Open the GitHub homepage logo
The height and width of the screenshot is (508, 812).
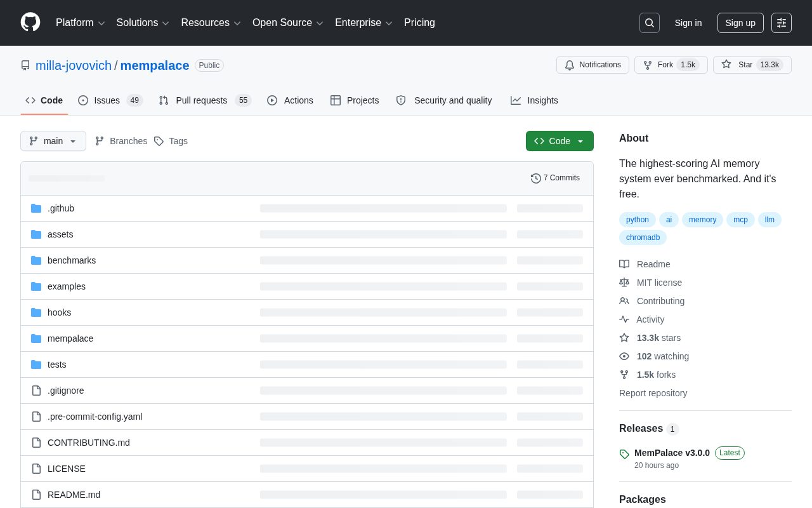(30, 22)
